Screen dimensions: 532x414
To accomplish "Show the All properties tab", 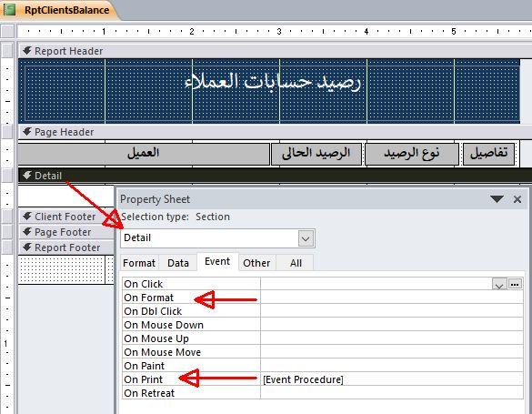I will coord(296,263).
